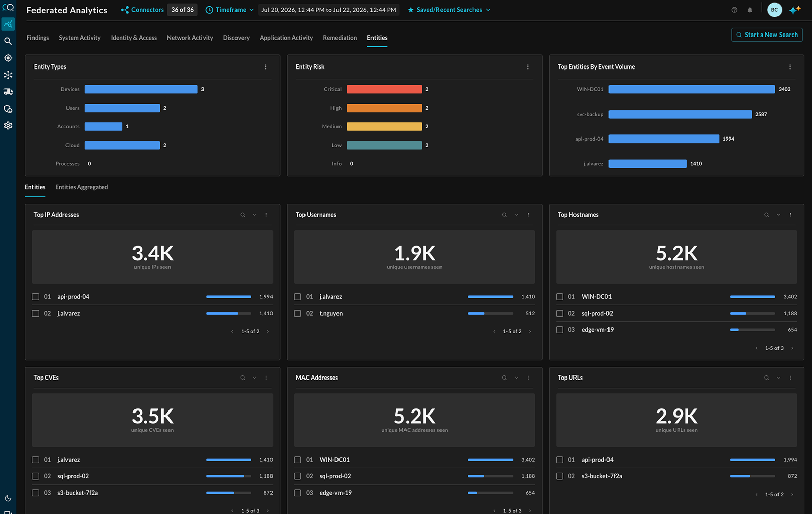Switch to the Findings tab
The height and width of the screenshot is (514, 812).
38,38
